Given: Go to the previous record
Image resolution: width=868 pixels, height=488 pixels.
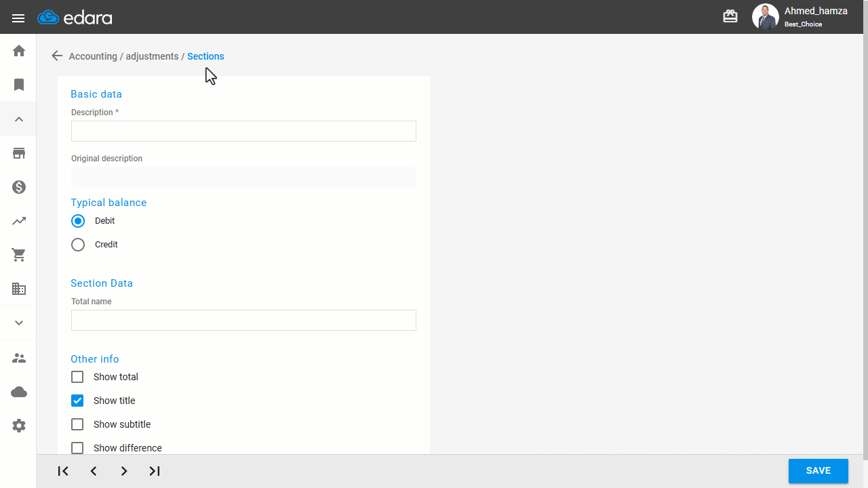Looking at the screenshot, I should [x=94, y=471].
